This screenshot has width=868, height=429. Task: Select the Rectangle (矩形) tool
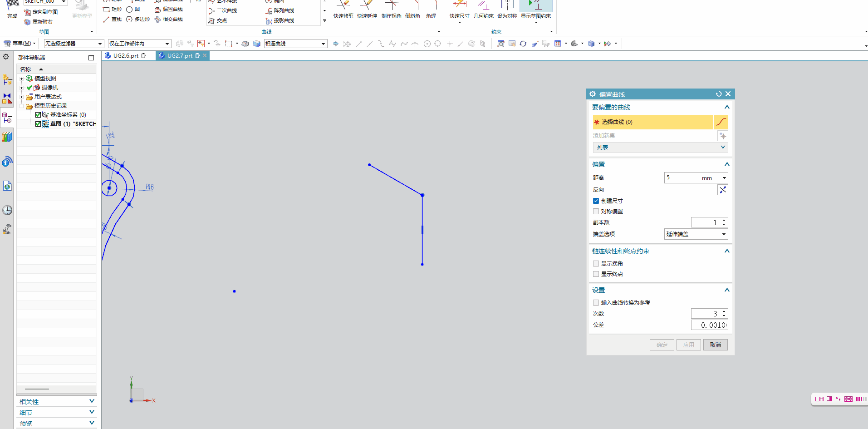point(112,9)
